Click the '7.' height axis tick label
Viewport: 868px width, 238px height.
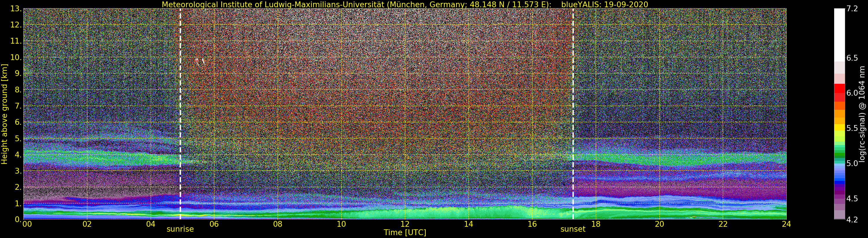pyautogui.click(x=18, y=106)
